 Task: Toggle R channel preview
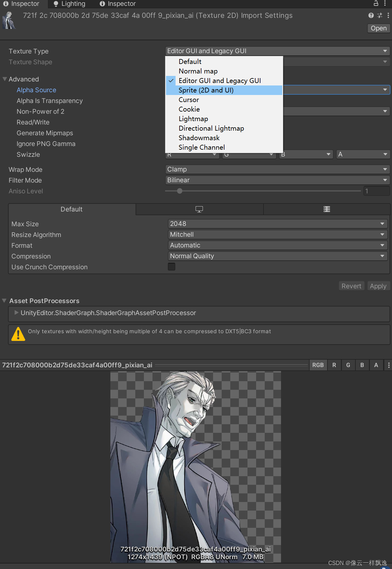coord(334,365)
